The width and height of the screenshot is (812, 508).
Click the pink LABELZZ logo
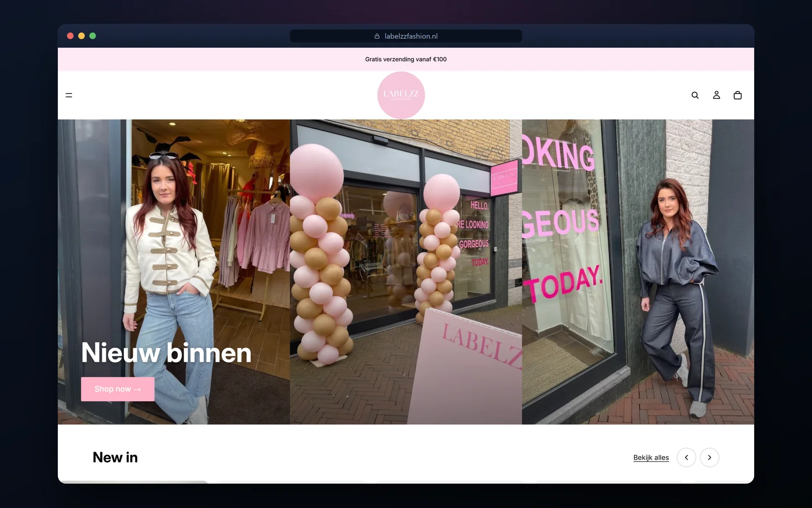[401, 95]
